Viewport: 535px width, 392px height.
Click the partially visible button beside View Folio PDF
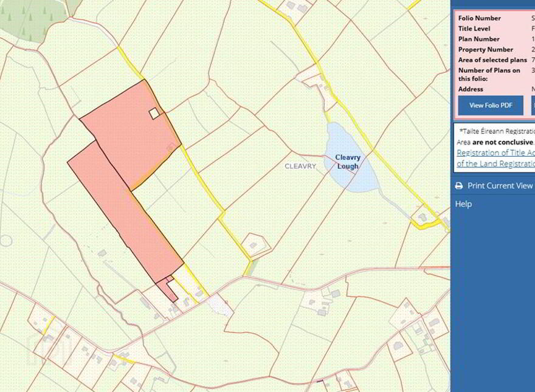tap(533, 105)
